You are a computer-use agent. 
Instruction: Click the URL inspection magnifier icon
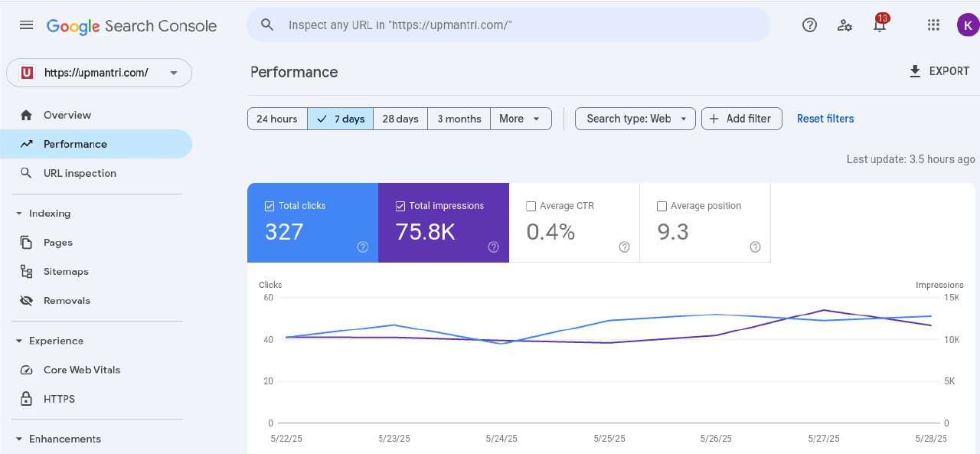[27, 173]
